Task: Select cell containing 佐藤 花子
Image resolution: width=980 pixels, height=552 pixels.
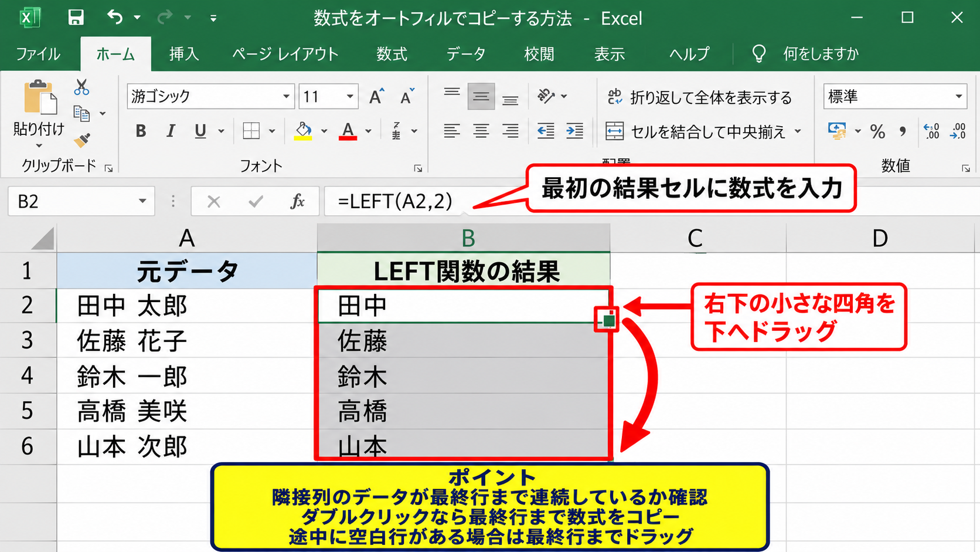Action: [187, 341]
